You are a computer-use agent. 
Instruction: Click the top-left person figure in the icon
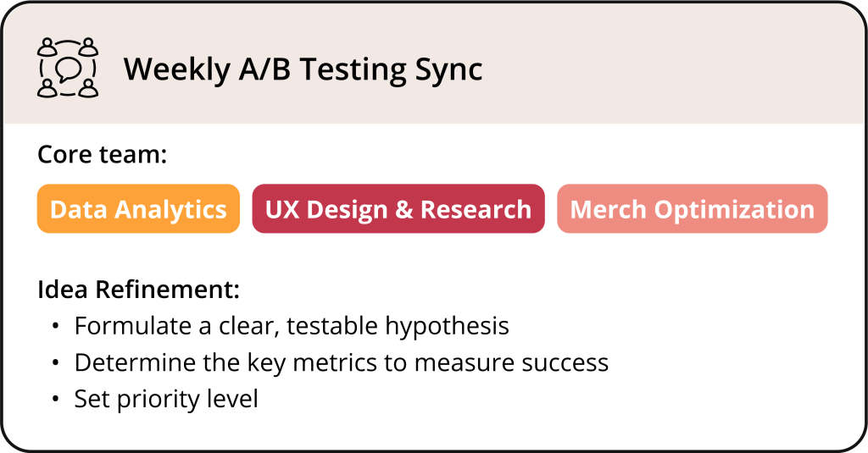[47, 47]
